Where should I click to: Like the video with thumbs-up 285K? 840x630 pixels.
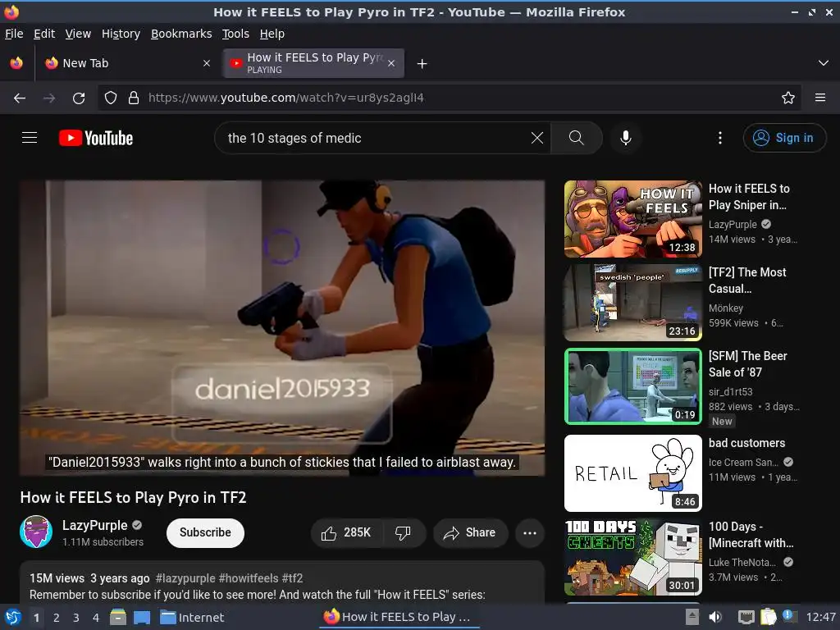(x=346, y=532)
